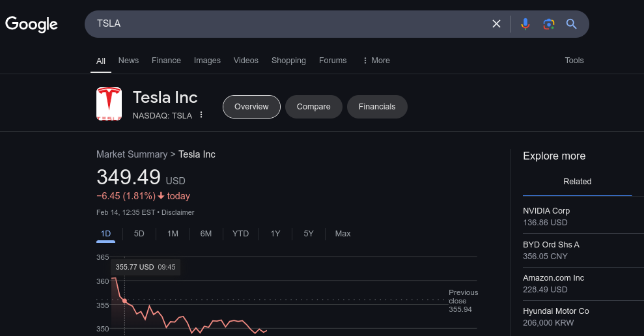Click the Explore more heading
Screen dimensions: 644x336
coord(554,156)
